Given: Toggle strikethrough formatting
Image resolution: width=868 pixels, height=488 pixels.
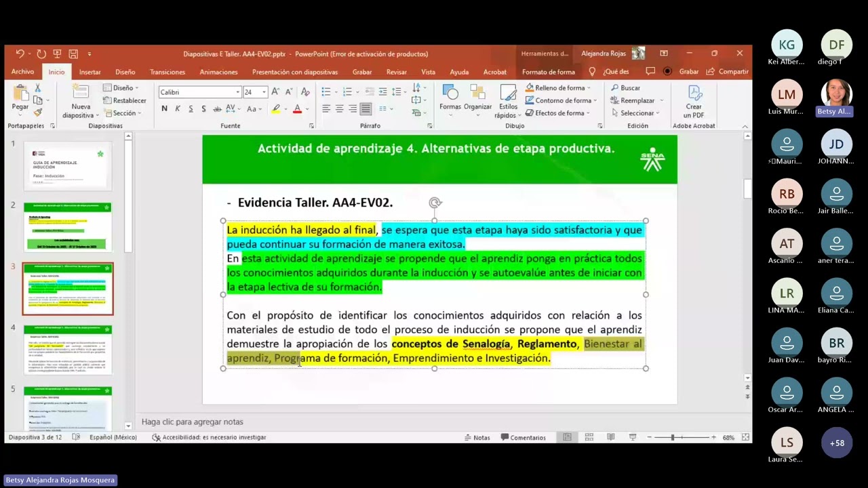Looking at the screenshot, I should 217,108.
